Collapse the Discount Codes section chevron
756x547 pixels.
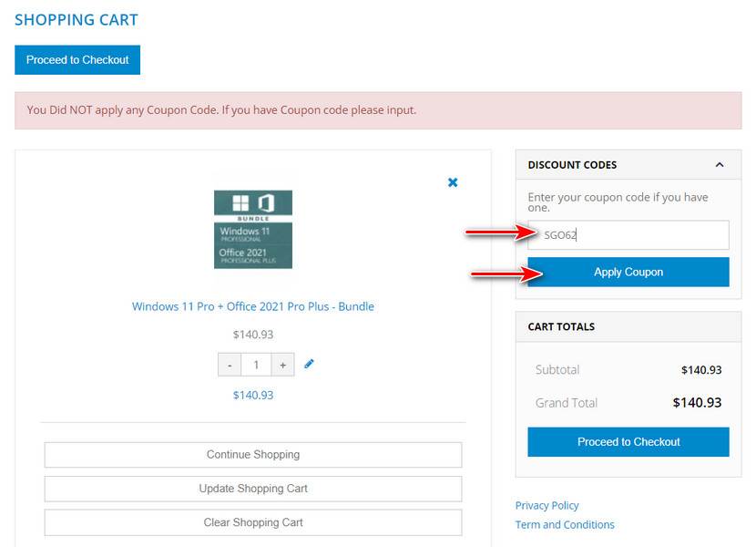(720, 165)
